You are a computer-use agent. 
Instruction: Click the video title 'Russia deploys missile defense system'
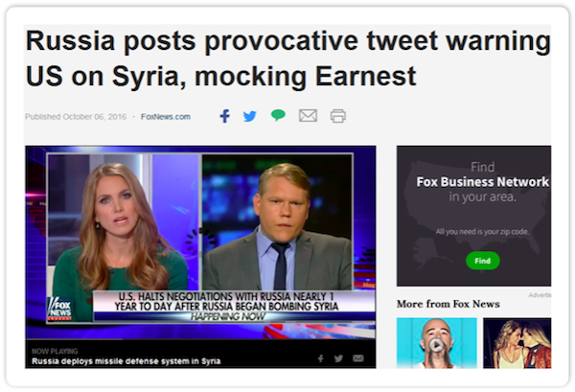coord(126,361)
